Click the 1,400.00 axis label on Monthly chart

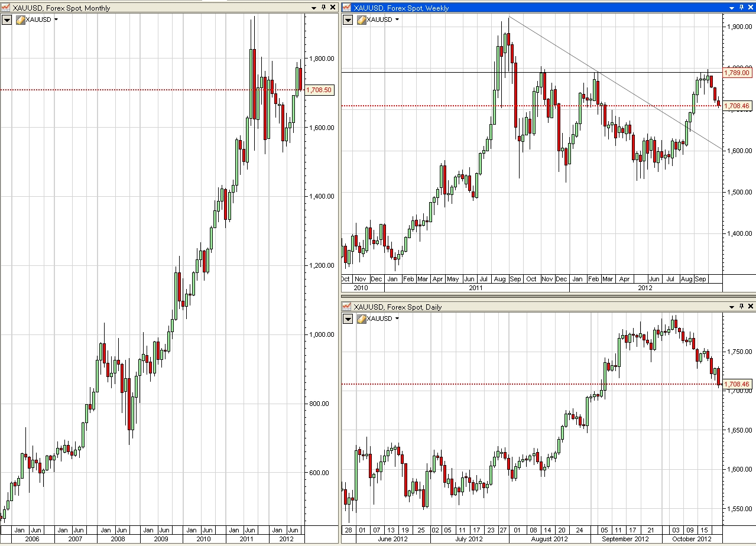322,196
